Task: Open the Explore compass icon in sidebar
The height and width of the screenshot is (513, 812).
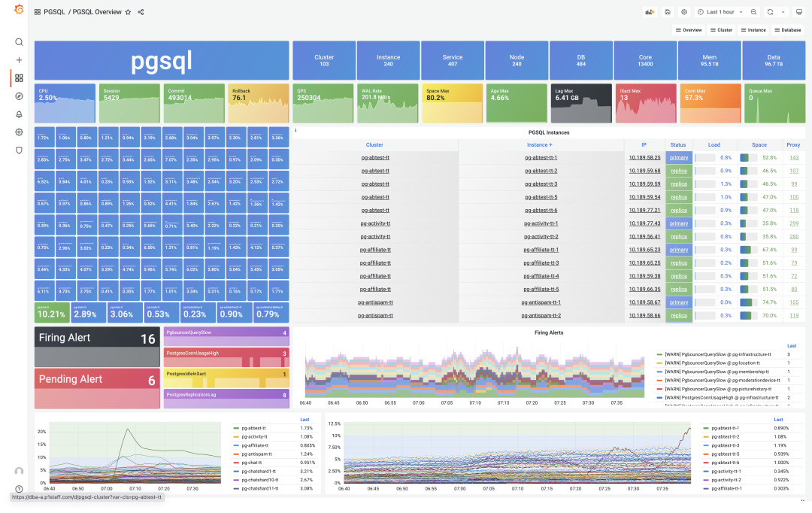Action: pyautogui.click(x=20, y=96)
